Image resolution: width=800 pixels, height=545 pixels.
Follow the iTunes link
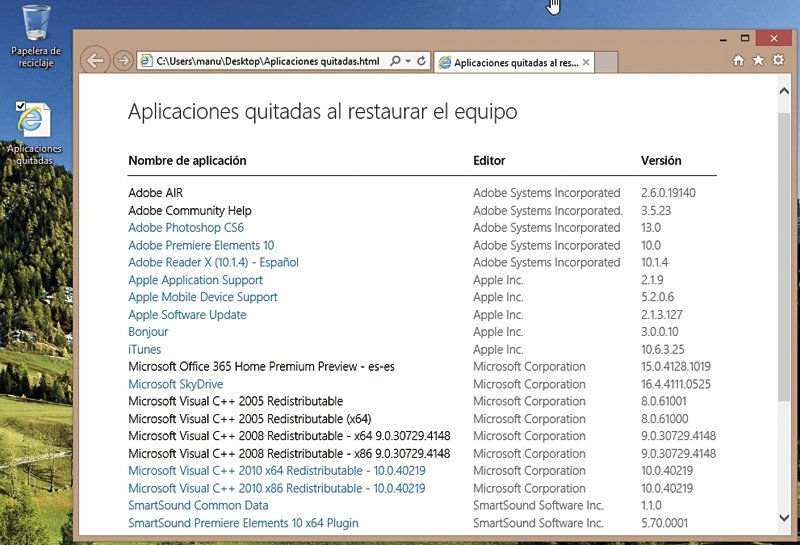[x=144, y=350]
